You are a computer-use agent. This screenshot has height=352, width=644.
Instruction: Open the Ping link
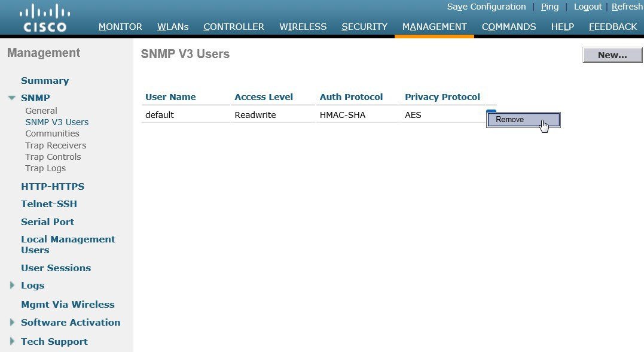[550, 7]
